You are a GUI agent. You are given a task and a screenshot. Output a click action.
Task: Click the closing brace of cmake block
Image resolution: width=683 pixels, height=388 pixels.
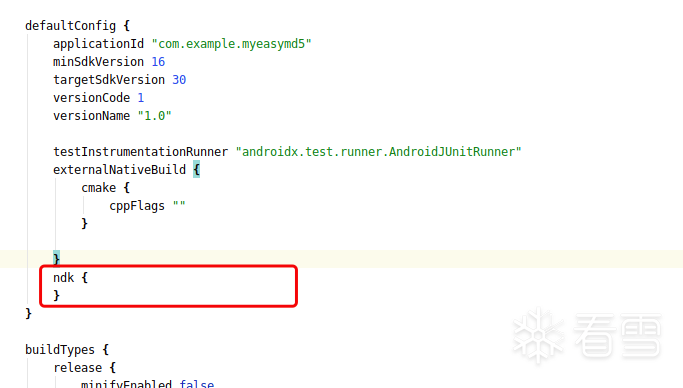coord(85,224)
